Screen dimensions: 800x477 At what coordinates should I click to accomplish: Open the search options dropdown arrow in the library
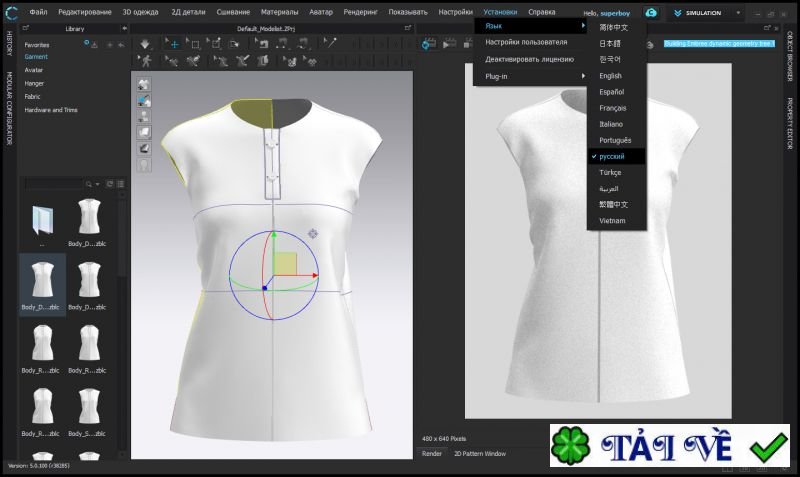[x=98, y=184]
